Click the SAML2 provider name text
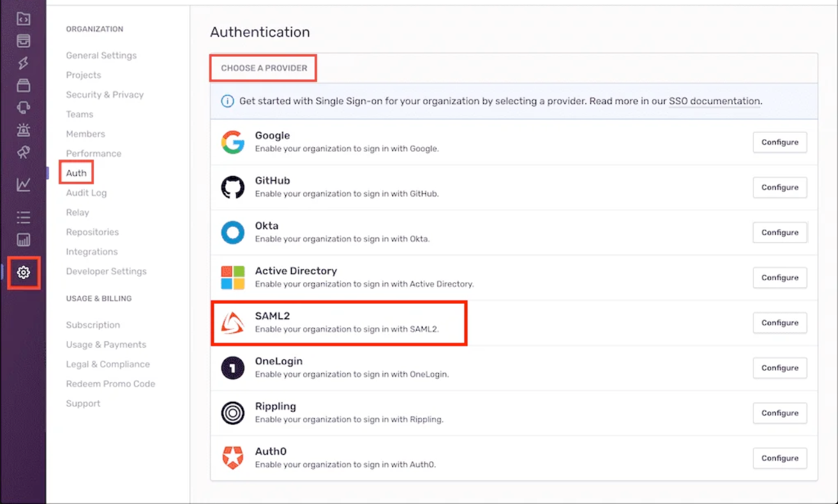 pos(273,316)
